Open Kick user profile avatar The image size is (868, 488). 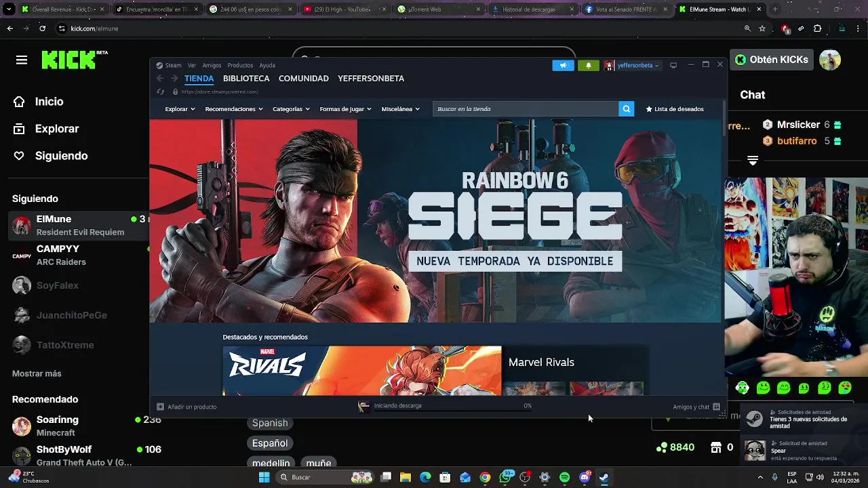click(x=829, y=60)
